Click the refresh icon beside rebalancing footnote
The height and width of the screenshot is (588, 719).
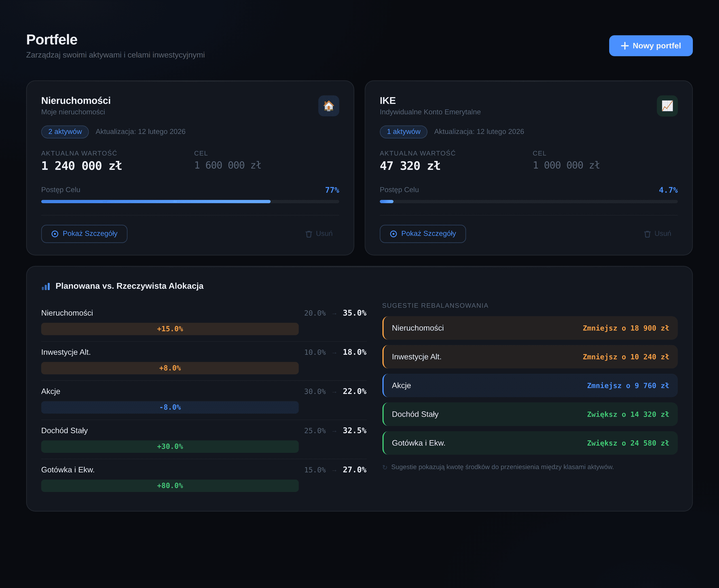[x=384, y=468]
